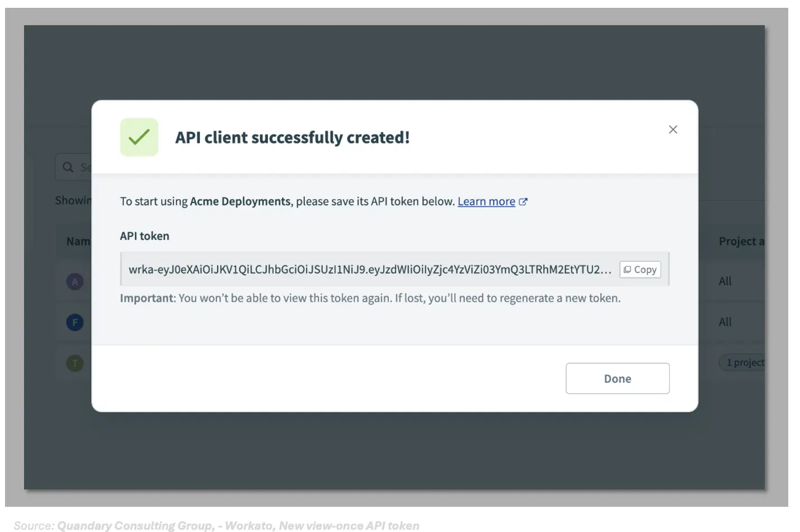Select the first All project access entry
The height and width of the screenshot is (532, 800).
click(x=724, y=281)
